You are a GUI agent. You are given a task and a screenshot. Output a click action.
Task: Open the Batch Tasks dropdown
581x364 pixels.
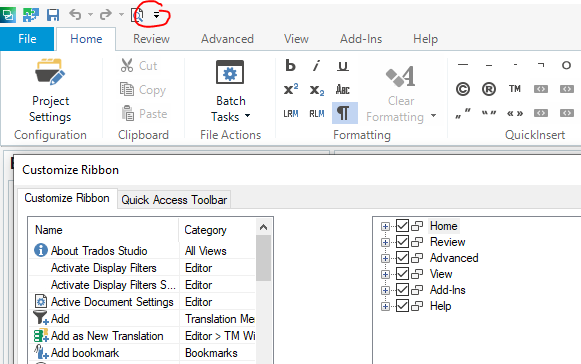point(230,91)
